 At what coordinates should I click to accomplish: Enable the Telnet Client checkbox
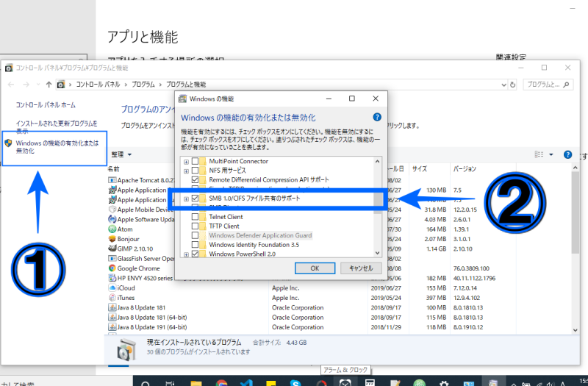click(x=195, y=217)
